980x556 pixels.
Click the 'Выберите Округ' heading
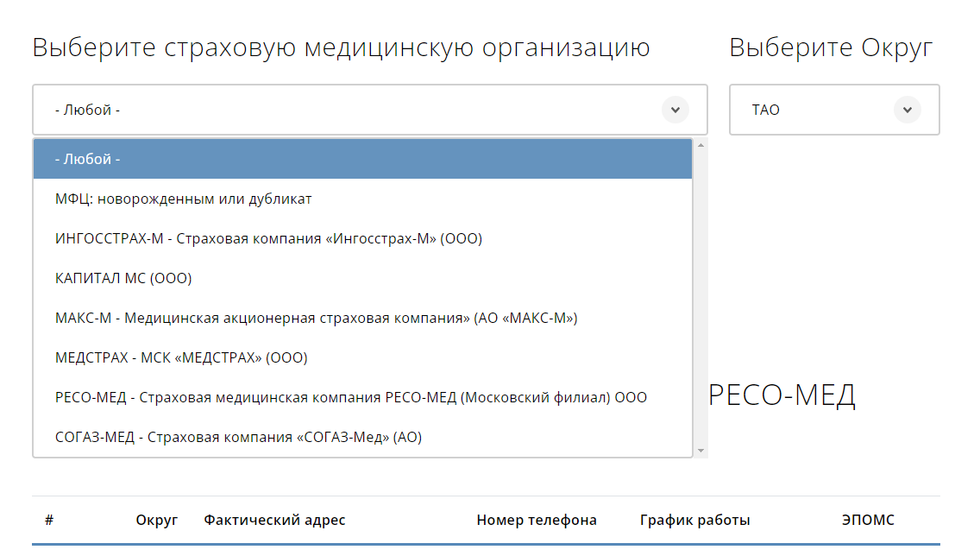(831, 47)
